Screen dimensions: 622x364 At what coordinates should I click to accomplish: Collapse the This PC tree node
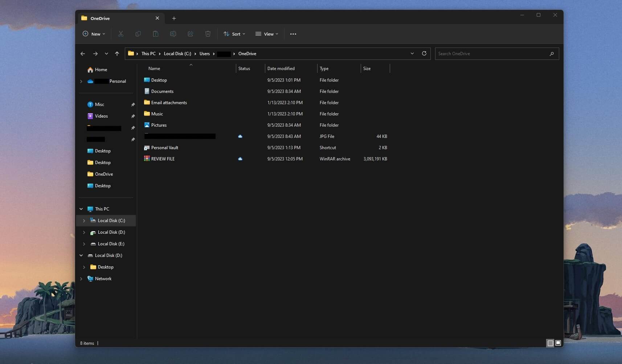click(81, 209)
